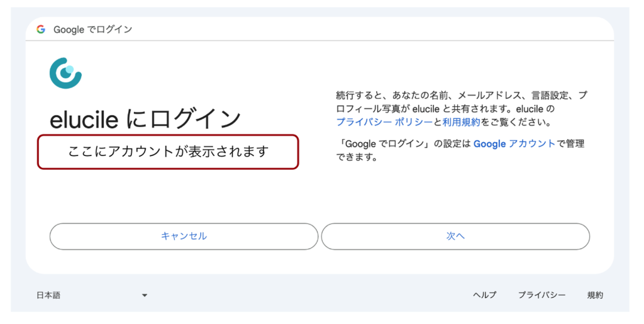This screenshot has height=324, width=644.
Task: Open the 利用規約 link
Action: 461,122
